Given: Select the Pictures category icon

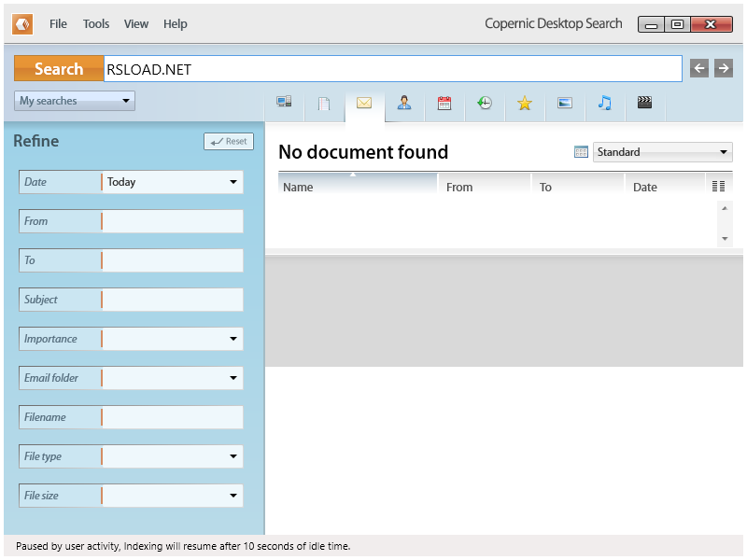Looking at the screenshot, I should [565, 103].
